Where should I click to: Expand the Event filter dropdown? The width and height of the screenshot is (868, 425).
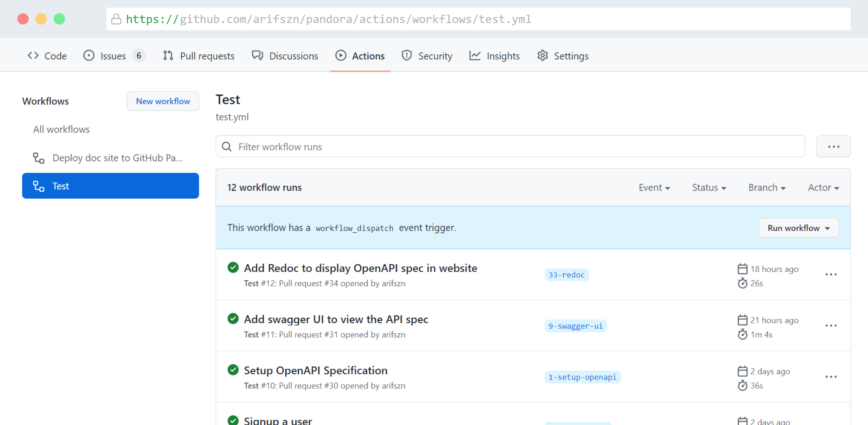point(654,187)
